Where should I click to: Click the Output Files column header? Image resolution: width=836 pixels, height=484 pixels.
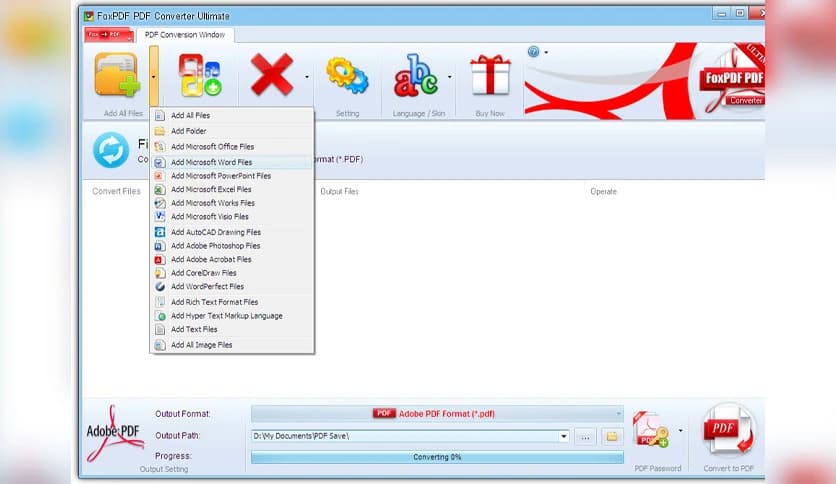tap(339, 191)
